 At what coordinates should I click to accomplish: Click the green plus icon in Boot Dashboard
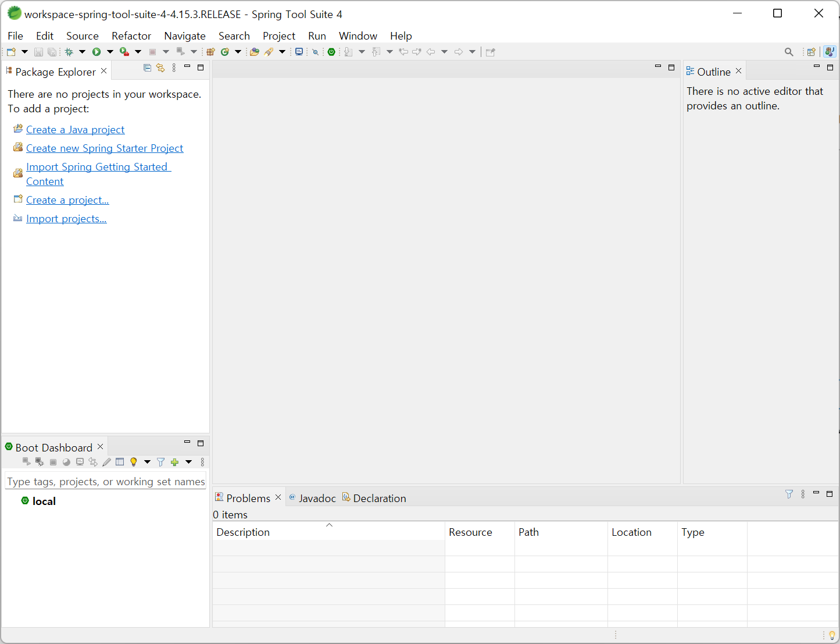click(174, 462)
